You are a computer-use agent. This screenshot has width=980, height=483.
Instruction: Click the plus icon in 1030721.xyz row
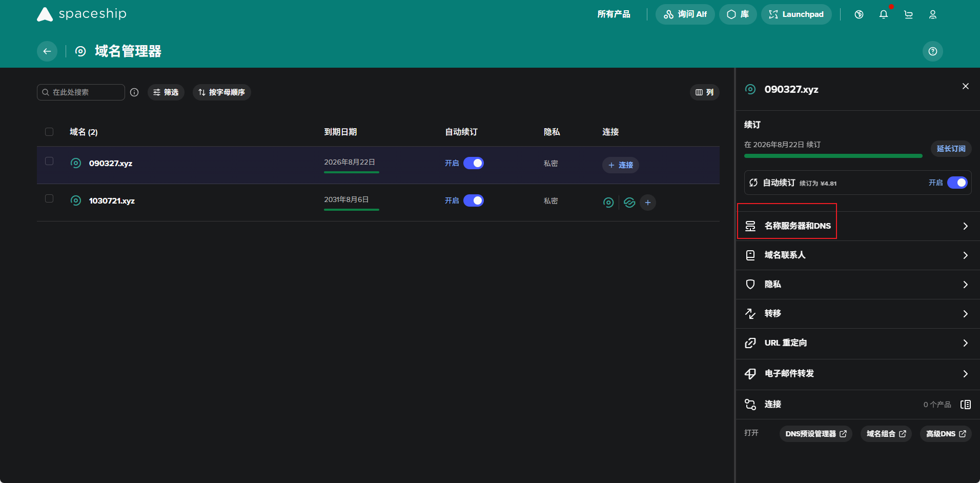648,203
